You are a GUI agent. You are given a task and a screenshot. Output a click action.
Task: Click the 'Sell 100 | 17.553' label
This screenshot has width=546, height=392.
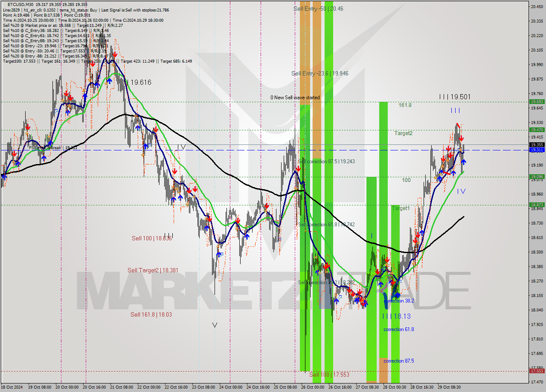click(329, 375)
